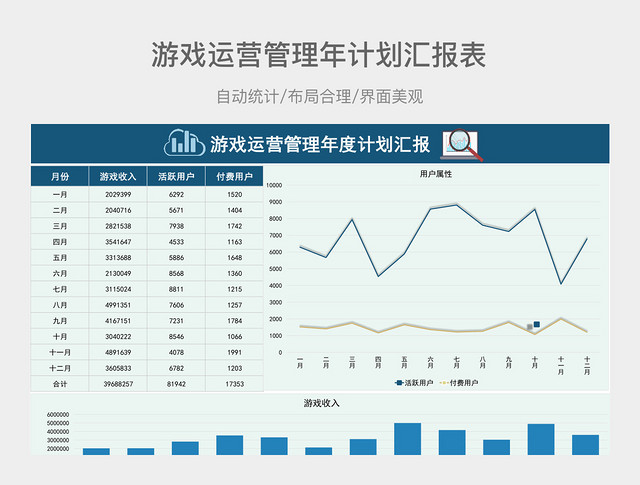Viewport: 640px width, 485px height.
Task: Click revenue cell 2029399
Action: click(x=118, y=194)
